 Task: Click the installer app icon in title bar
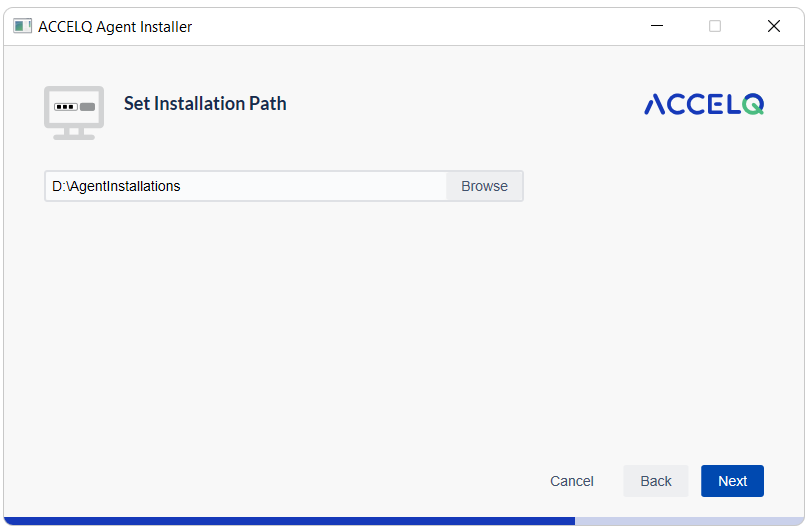[x=22, y=26]
